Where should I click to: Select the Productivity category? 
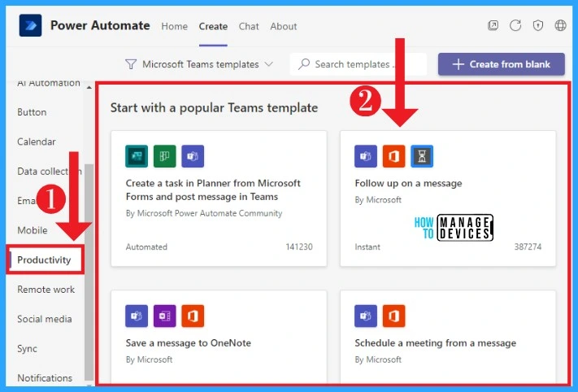[x=44, y=260]
